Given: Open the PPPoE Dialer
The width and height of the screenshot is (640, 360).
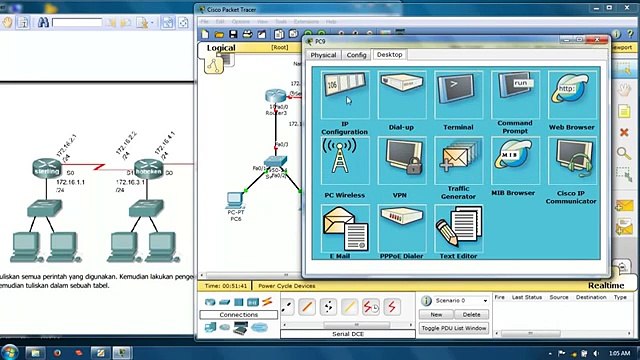Looking at the screenshot, I should tap(402, 229).
